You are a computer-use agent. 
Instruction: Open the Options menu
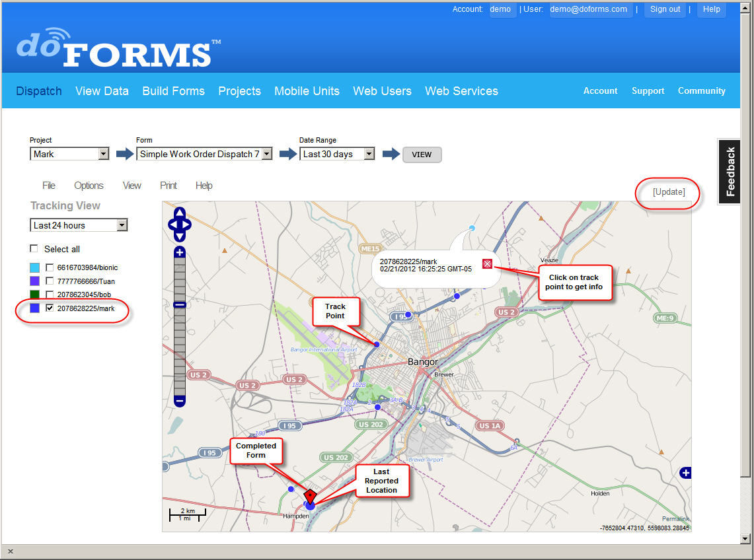click(89, 186)
